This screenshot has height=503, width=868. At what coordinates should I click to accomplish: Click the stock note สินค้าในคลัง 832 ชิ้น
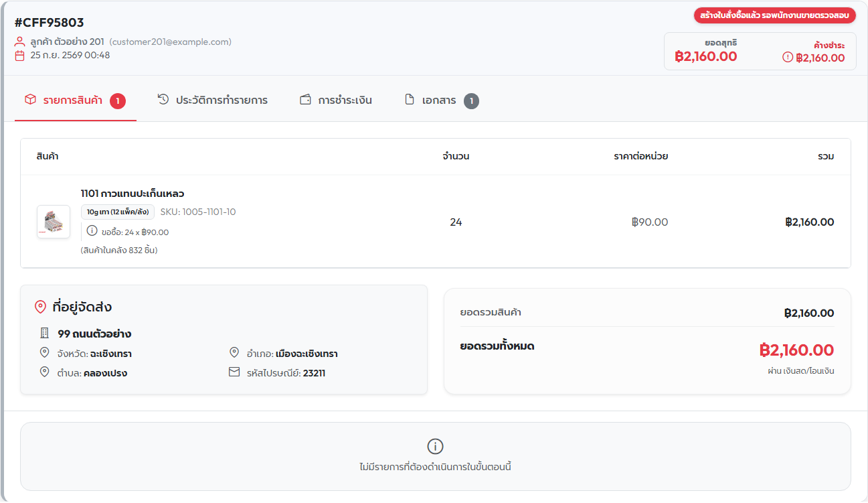point(119,250)
